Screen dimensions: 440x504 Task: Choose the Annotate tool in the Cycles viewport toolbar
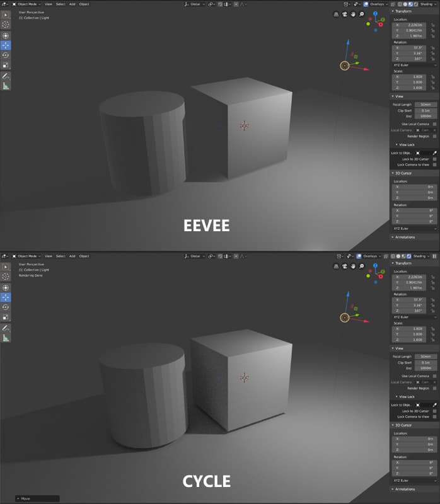6,328
